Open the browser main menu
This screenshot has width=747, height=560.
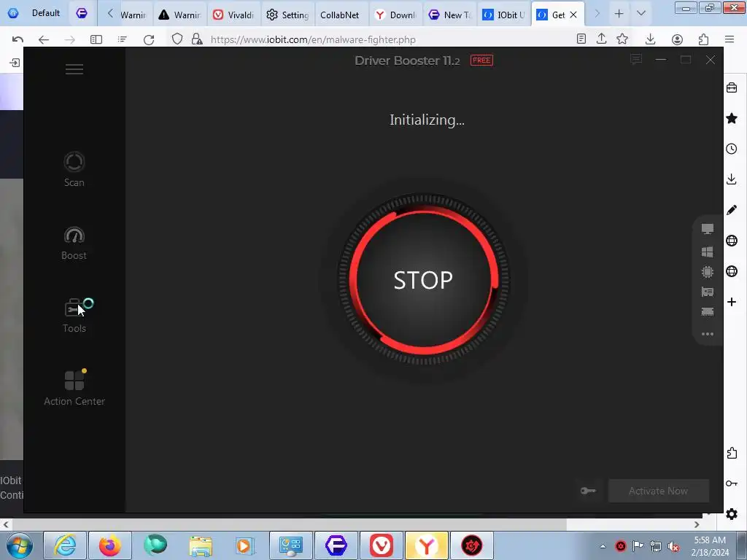point(729,39)
